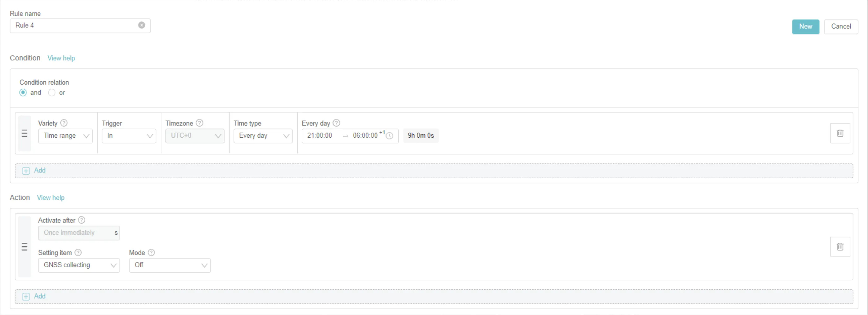
Task: Click the New button
Action: click(x=805, y=27)
